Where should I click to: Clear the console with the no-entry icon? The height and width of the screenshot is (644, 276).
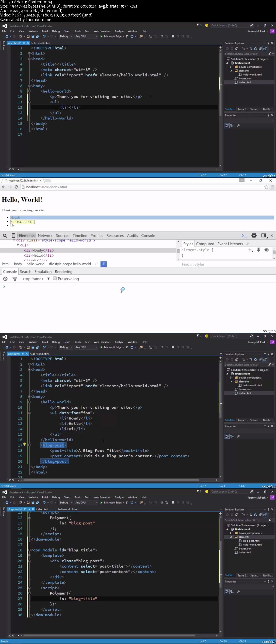(5, 279)
